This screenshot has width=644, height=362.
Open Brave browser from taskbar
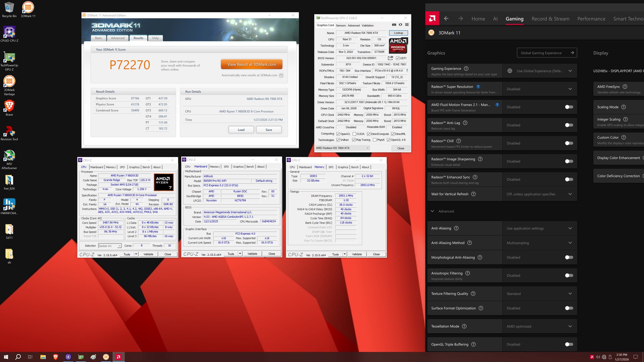56,357
